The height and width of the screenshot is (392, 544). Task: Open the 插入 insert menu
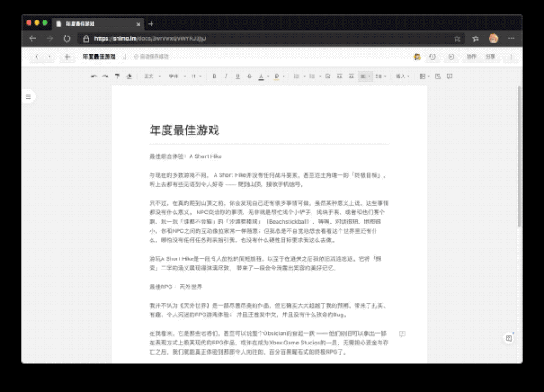pyautogui.click(x=403, y=77)
